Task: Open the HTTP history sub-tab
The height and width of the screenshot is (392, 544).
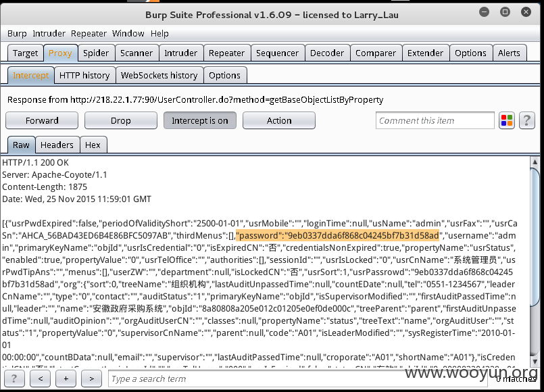Action: 84,75
